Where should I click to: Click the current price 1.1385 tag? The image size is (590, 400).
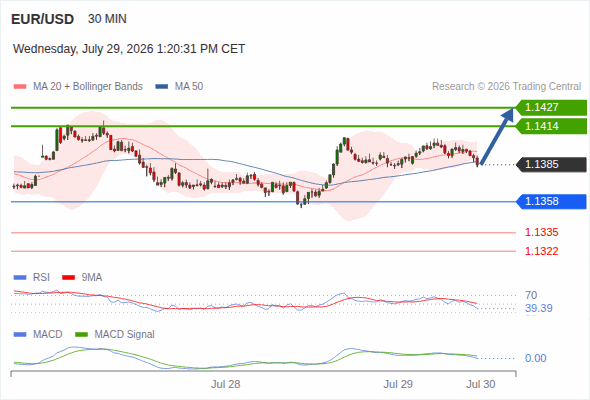552,164
